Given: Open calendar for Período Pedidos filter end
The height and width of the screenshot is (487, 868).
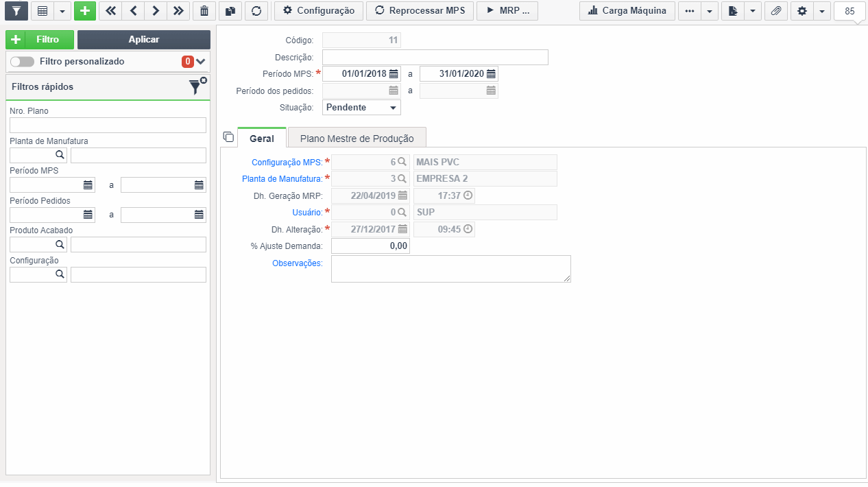Looking at the screenshot, I should (199, 215).
